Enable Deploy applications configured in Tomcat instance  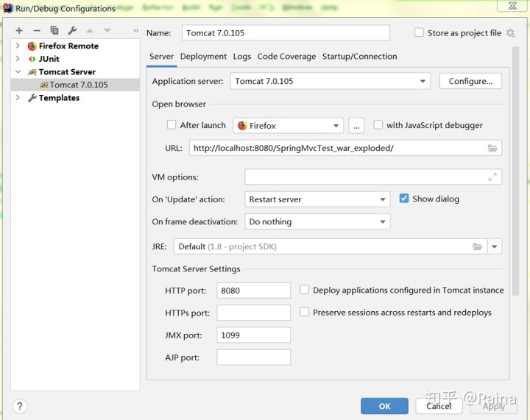click(x=304, y=290)
